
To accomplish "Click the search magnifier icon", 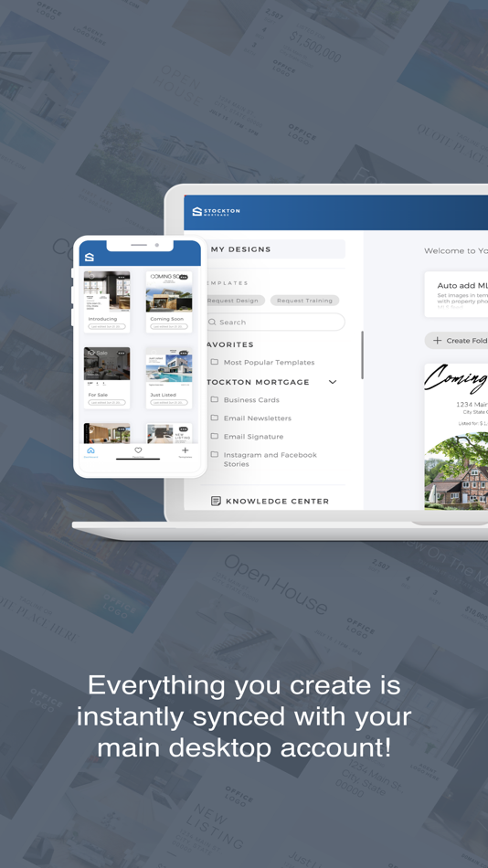I will [212, 322].
